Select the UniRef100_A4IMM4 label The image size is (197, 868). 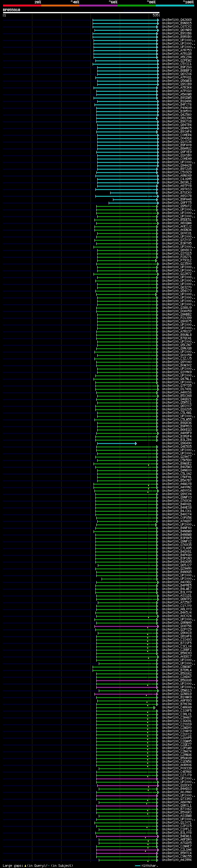pos(176,860)
